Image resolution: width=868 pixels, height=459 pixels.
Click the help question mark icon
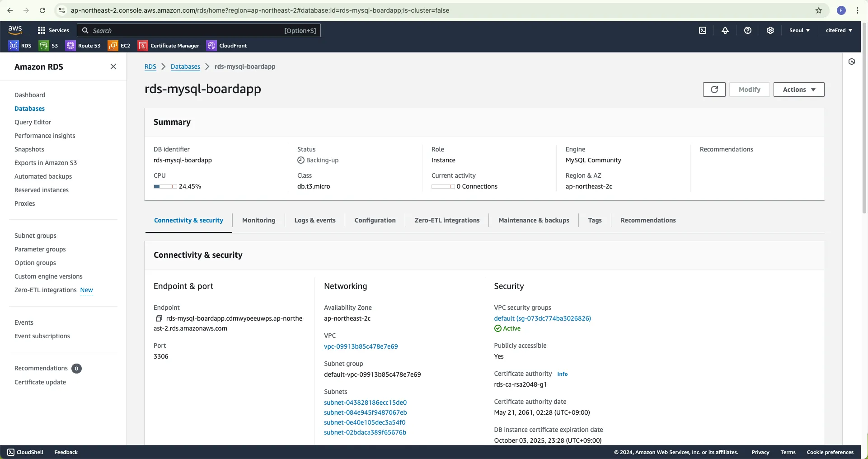pos(748,30)
